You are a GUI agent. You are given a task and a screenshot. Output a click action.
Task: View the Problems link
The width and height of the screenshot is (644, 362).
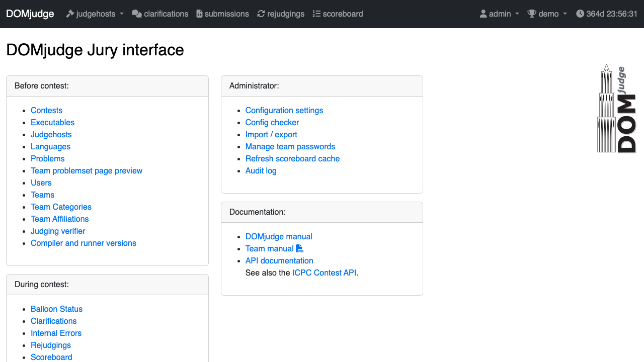click(x=47, y=159)
